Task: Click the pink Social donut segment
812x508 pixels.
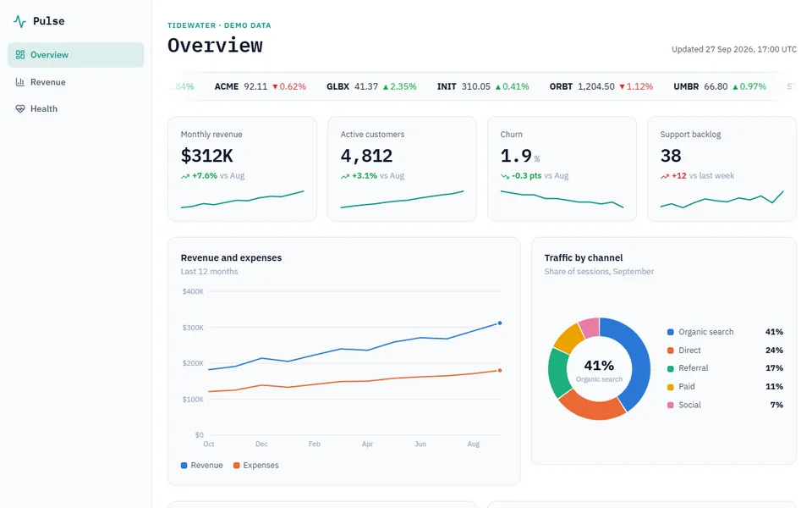Action: 590,327
